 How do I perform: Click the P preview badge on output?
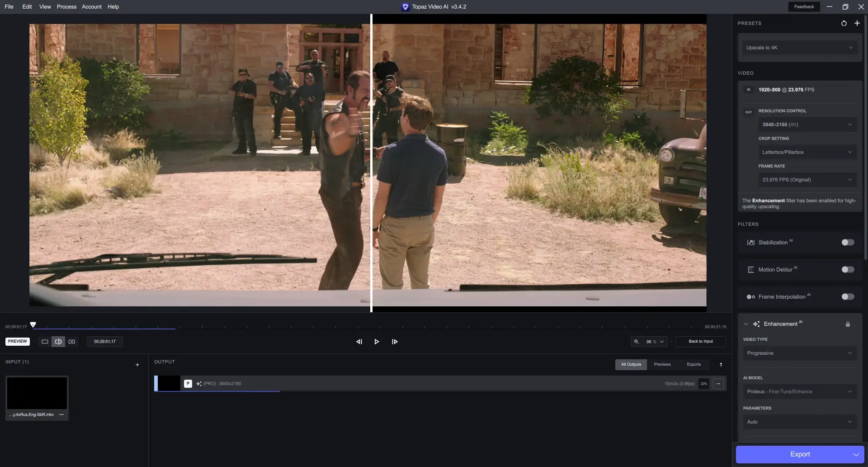188,384
